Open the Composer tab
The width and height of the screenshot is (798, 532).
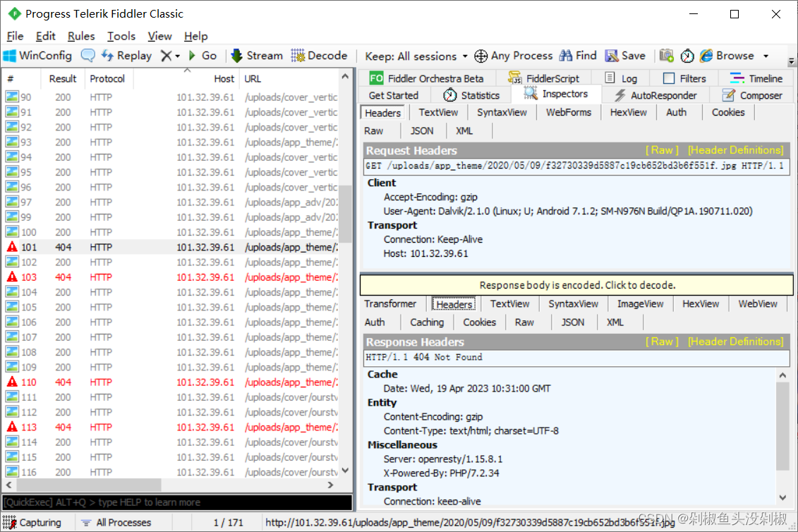752,95
